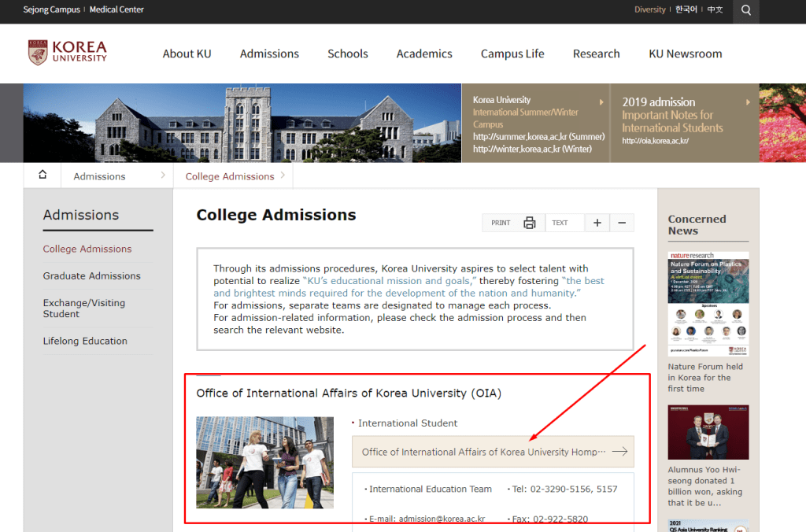Click the 'Fax: 02-922-5820' text

(x=550, y=519)
